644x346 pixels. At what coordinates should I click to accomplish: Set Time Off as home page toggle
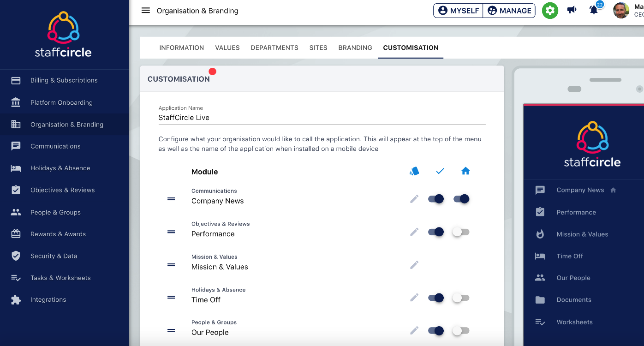[461, 298]
